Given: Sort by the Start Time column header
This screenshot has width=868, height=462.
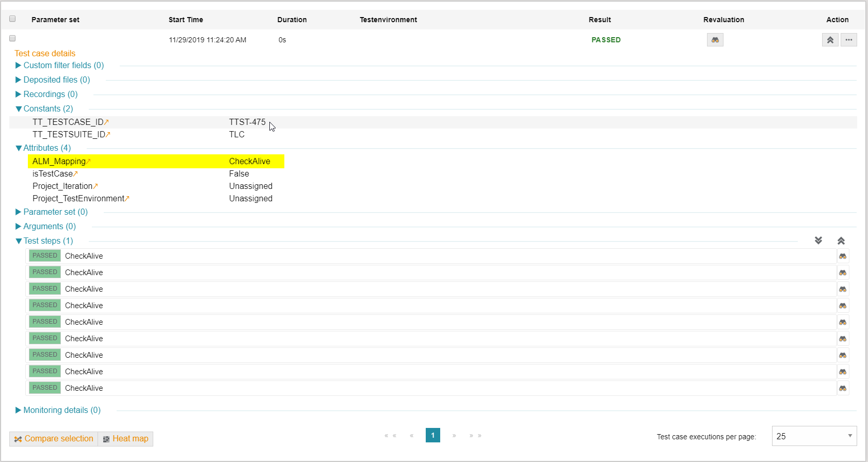Looking at the screenshot, I should (186, 20).
